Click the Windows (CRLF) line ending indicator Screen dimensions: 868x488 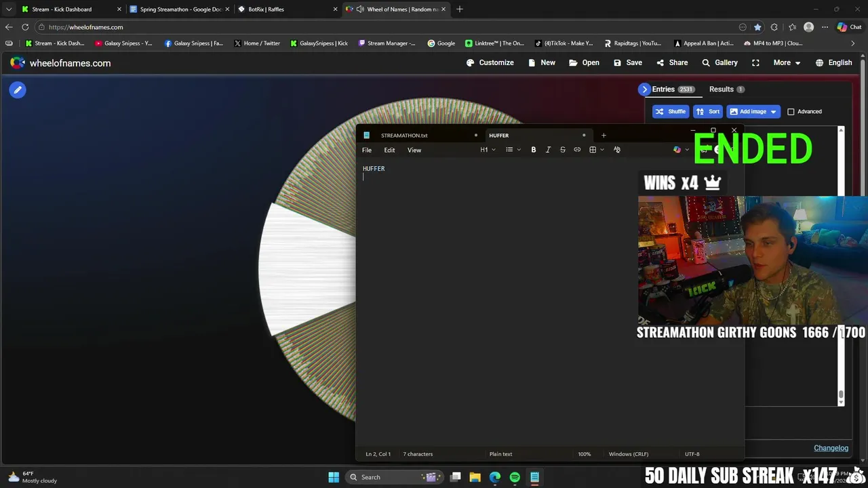[x=629, y=454]
